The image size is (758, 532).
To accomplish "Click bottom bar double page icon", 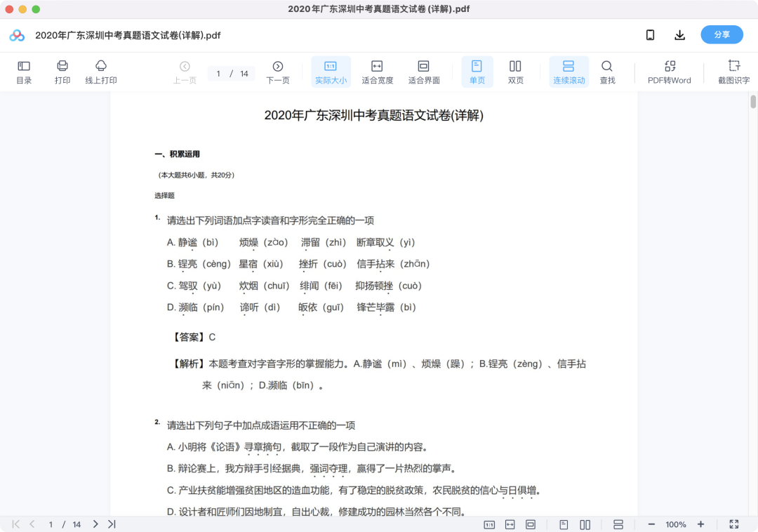I will pyautogui.click(x=585, y=525).
